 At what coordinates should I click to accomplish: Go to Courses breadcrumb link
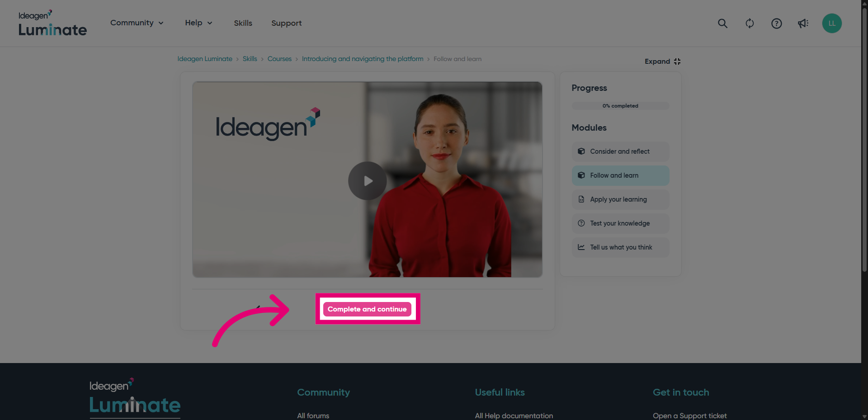(x=279, y=59)
